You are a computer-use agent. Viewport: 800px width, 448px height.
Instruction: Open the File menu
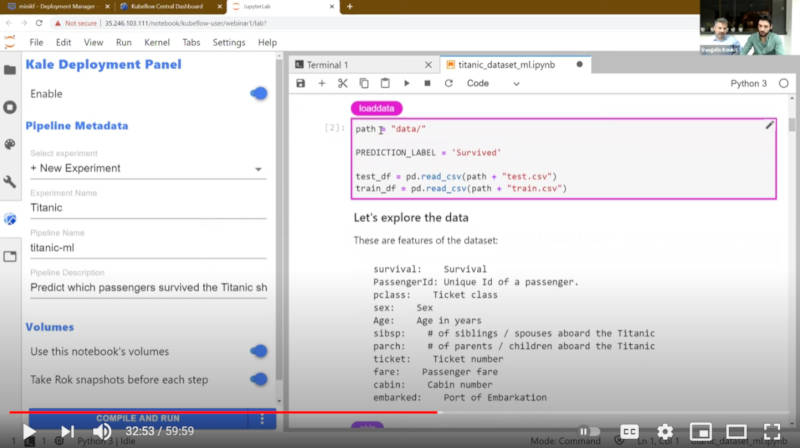tap(36, 42)
